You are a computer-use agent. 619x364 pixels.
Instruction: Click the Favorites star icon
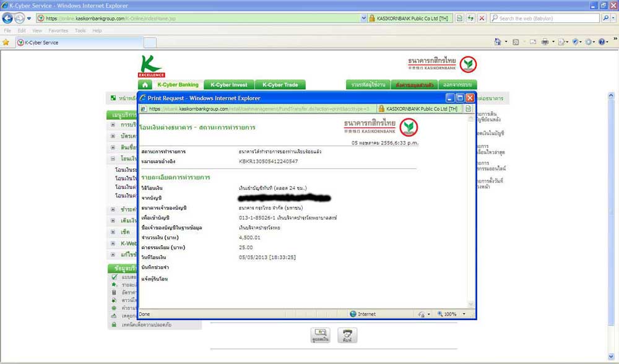point(6,43)
